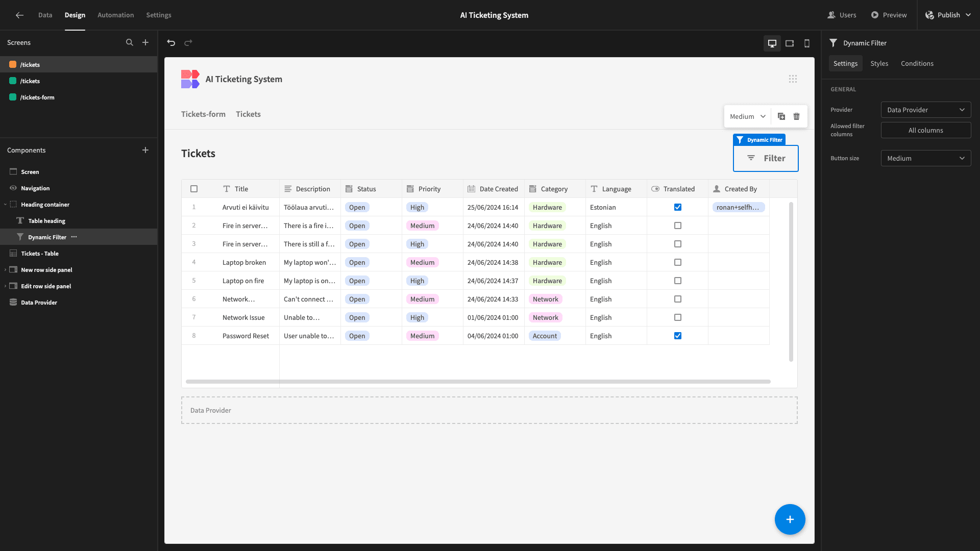Switch to mobile preview icon
Image resolution: width=980 pixels, height=551 pixels.
pyautogui.click(x=807, y=43)
